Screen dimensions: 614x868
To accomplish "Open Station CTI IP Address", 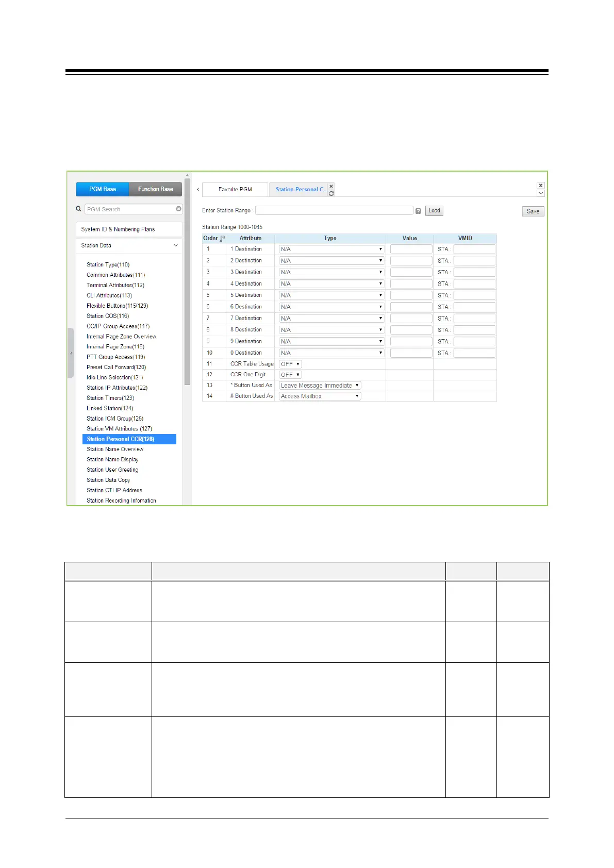I will click(x=114, y=490).
